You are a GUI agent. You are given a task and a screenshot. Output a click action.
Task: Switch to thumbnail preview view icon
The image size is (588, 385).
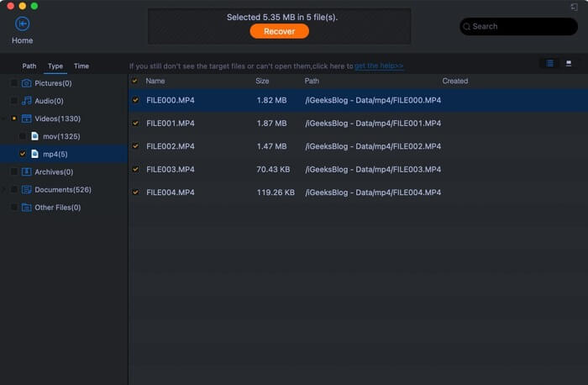point(569,63)
